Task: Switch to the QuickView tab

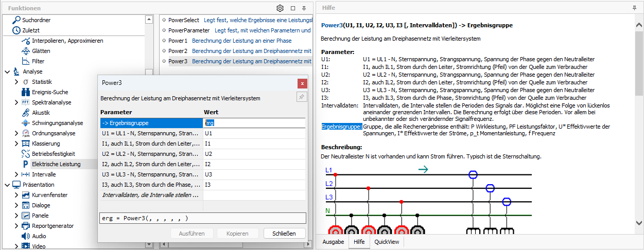Action: click(386, 241)
